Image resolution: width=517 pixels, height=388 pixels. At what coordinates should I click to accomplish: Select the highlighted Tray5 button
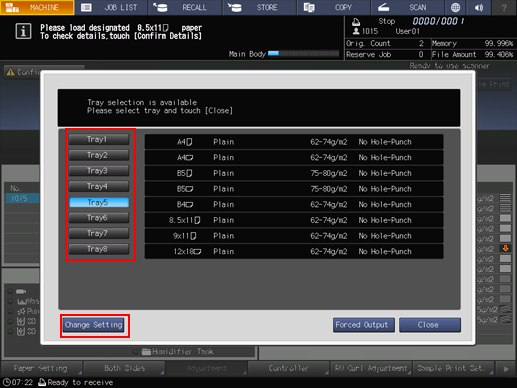(99, 202)
